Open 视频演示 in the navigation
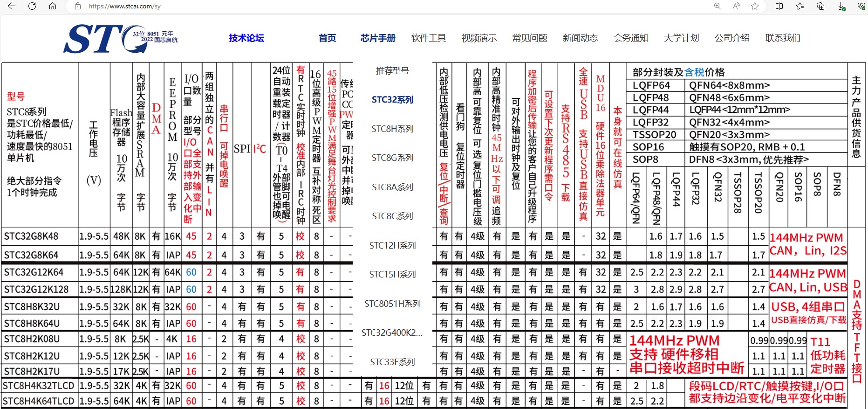Viewport: 868px width, 409px height. [479, 38]
